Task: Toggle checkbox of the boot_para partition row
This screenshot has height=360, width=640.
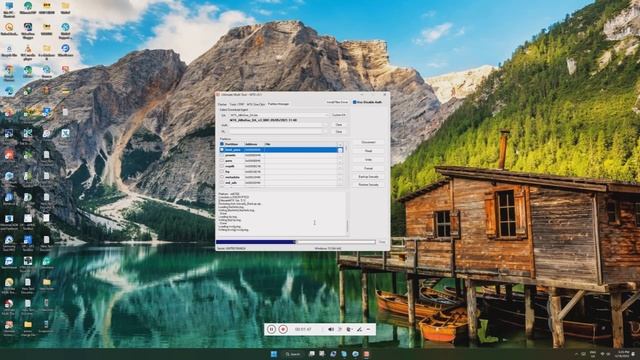Action: (222, 150)
